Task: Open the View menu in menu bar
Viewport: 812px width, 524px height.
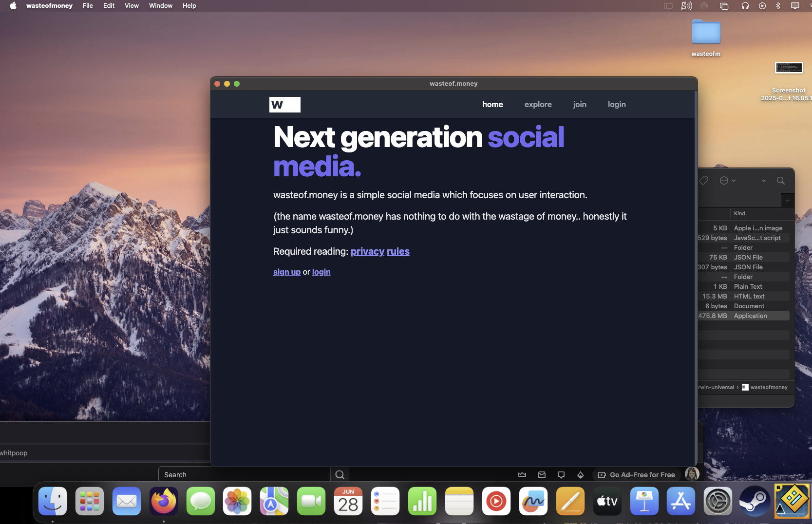Action: [132, 6]
